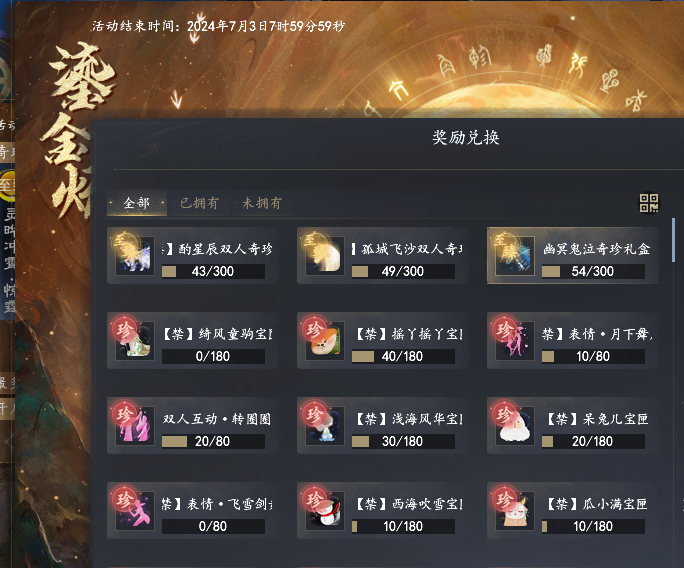Screen dimensions: 684x568
Task: Click the 呆兔儿宝匣 rabbit icon
Action: click(515, 426)
